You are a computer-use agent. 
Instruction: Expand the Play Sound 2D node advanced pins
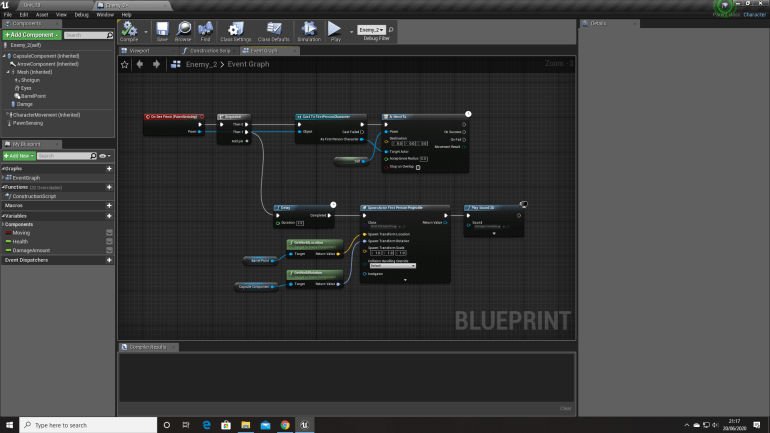click(494, 234)
